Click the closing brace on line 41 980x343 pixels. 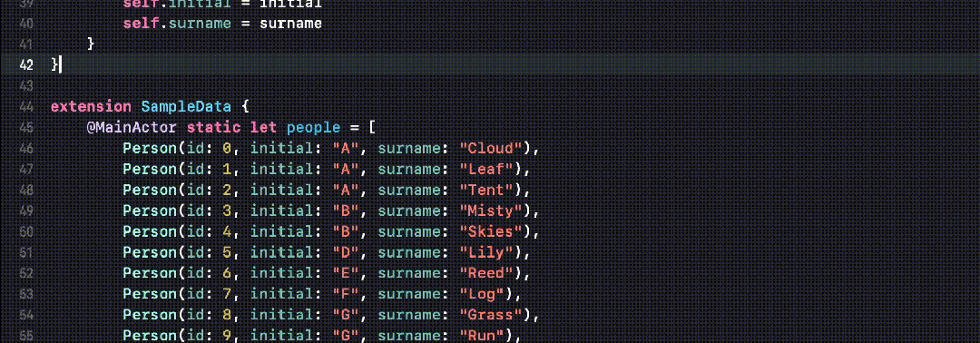coord(92,44)
